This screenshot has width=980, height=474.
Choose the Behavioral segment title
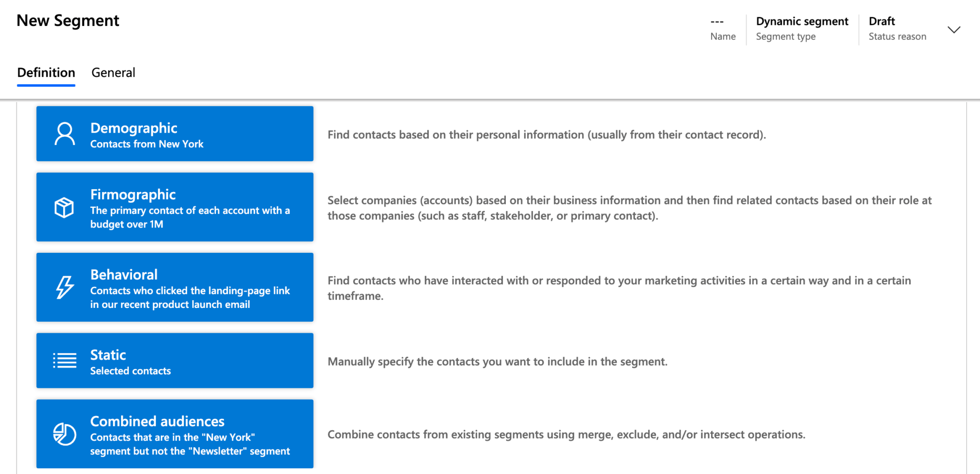(124, 274)
